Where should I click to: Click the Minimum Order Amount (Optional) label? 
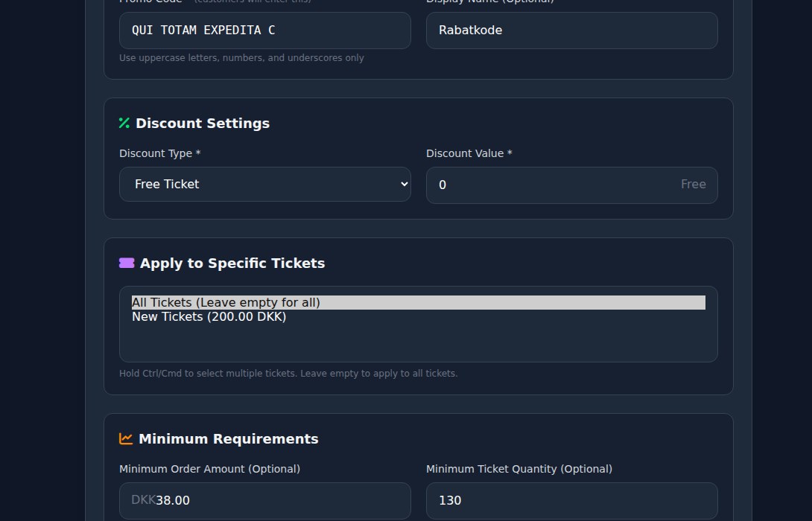click(x=210, y=469)
